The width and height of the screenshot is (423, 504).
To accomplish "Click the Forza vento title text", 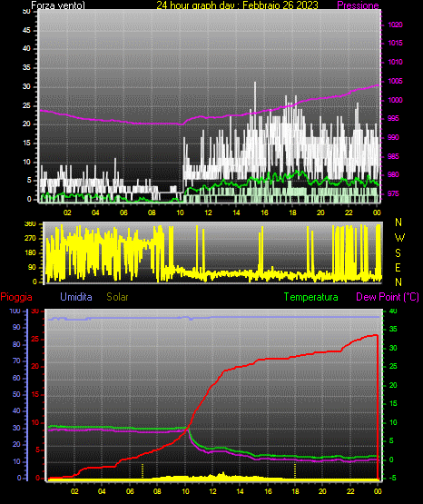I will point(58,5).
